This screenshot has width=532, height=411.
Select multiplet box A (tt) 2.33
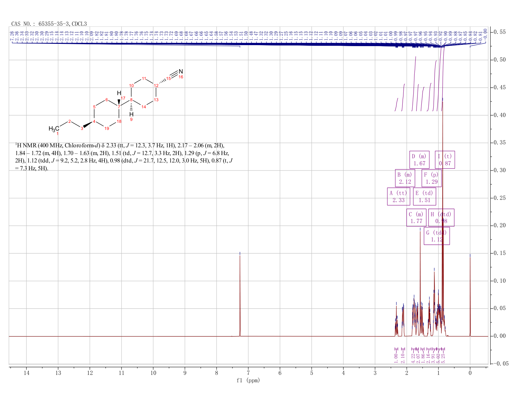pos(399,197)
